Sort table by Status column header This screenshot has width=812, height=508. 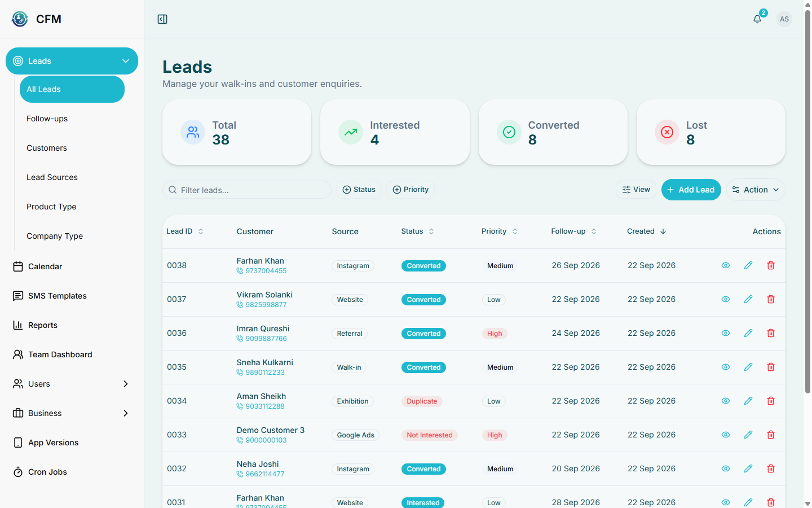pyautogui.click(x=418, y=231)
